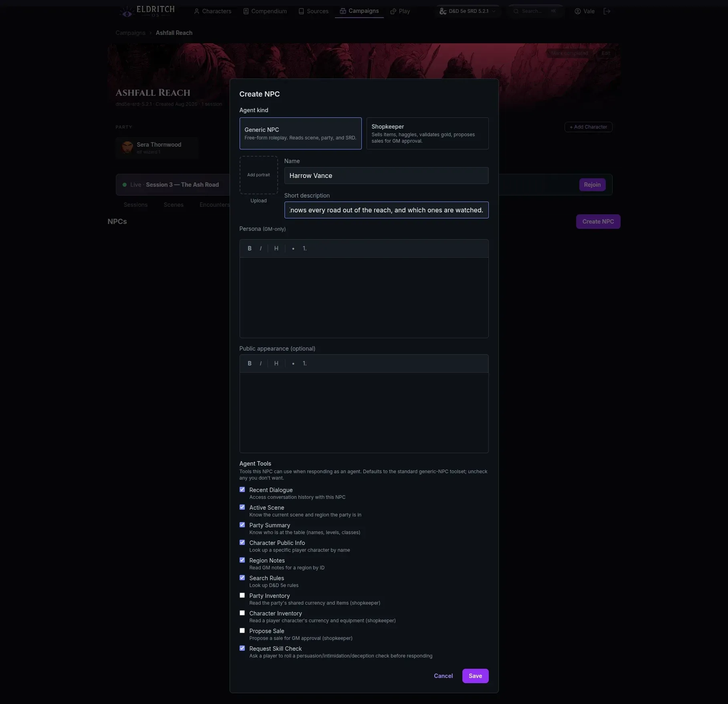Open Sera Thornwood's portrait in the party
The image size is (728, 704).
point(127,147)
